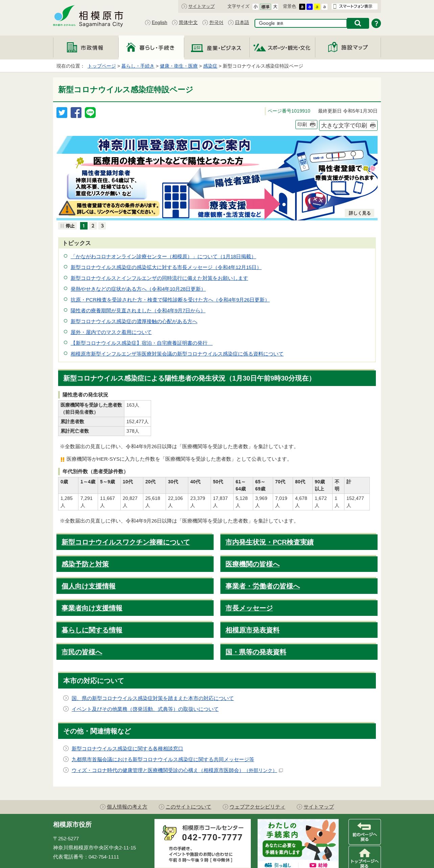Open 新型コロナウイルスワクチン接種について button

point(135,542)
